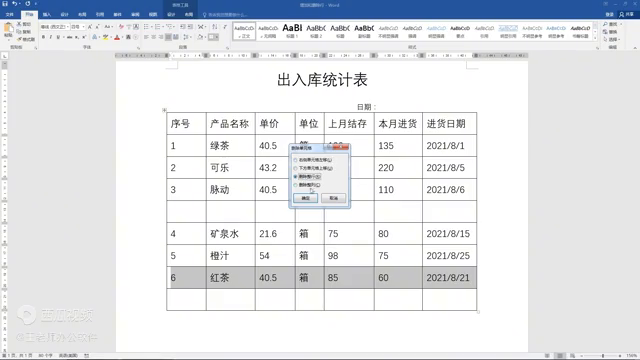Image resolution: width=640 pixels, height=360 pixels.
Task: Click the Shrink Font size icon
Action: coord(97,27)
